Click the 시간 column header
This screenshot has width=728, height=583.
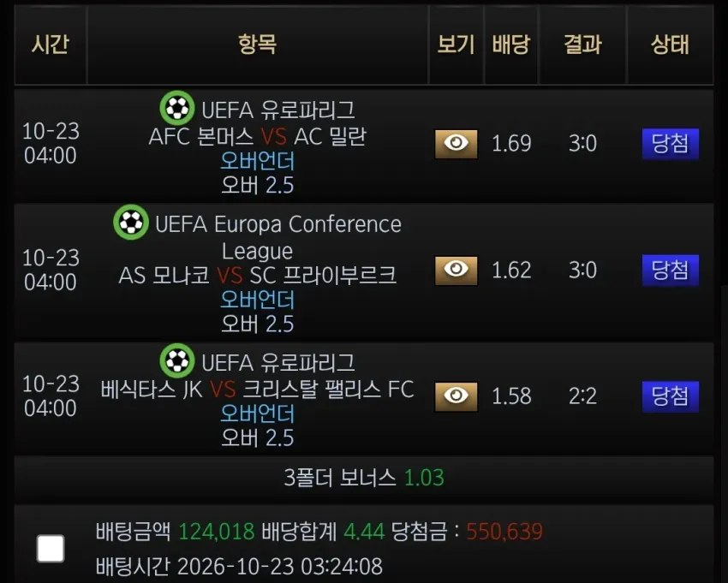51,45
